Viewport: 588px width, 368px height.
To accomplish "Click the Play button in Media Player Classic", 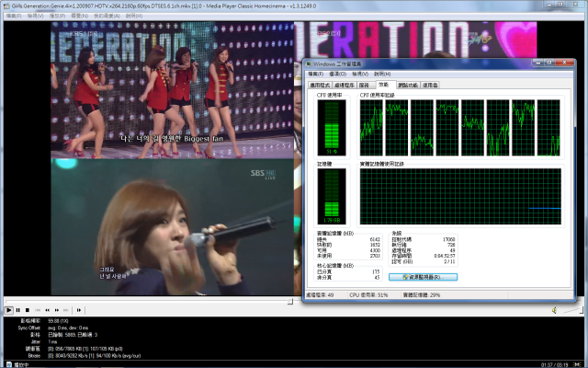I will (8, 310).
